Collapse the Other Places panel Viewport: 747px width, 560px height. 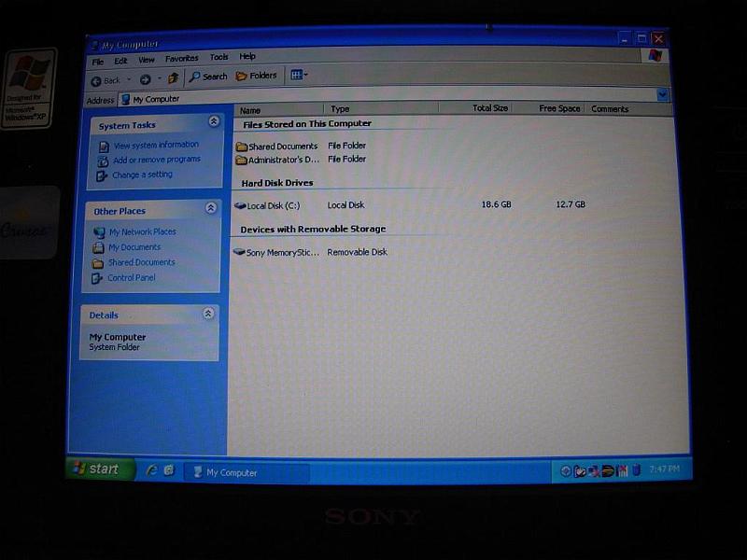click(211, 208)
